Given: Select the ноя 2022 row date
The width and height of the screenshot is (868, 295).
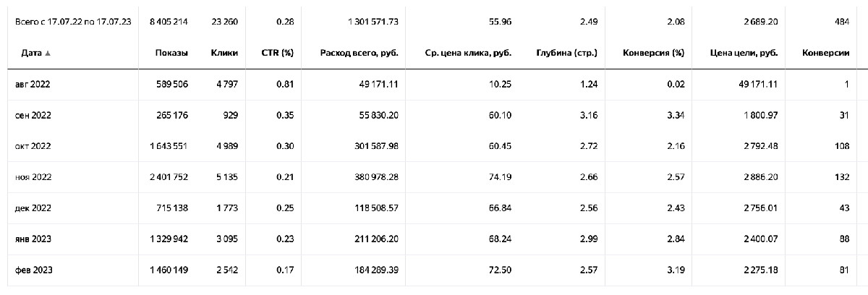Looking at the screenshot, I should [33, 176].
